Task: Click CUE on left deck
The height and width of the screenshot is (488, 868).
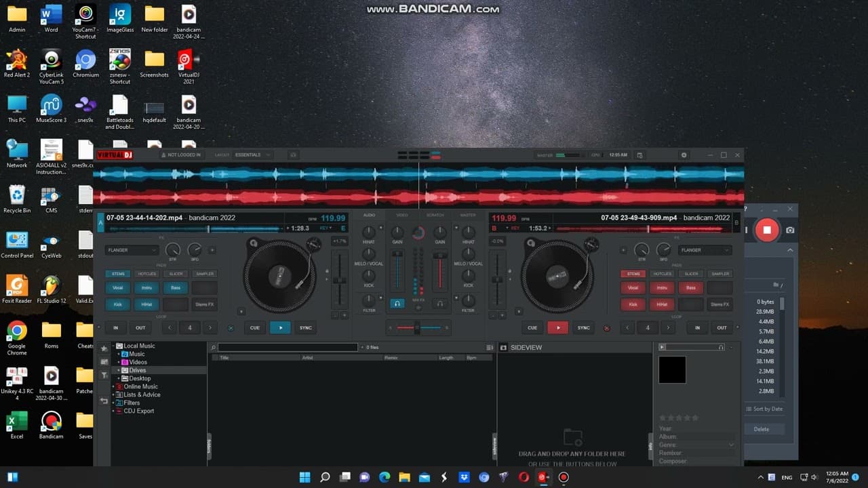Action: pos(255,328)
